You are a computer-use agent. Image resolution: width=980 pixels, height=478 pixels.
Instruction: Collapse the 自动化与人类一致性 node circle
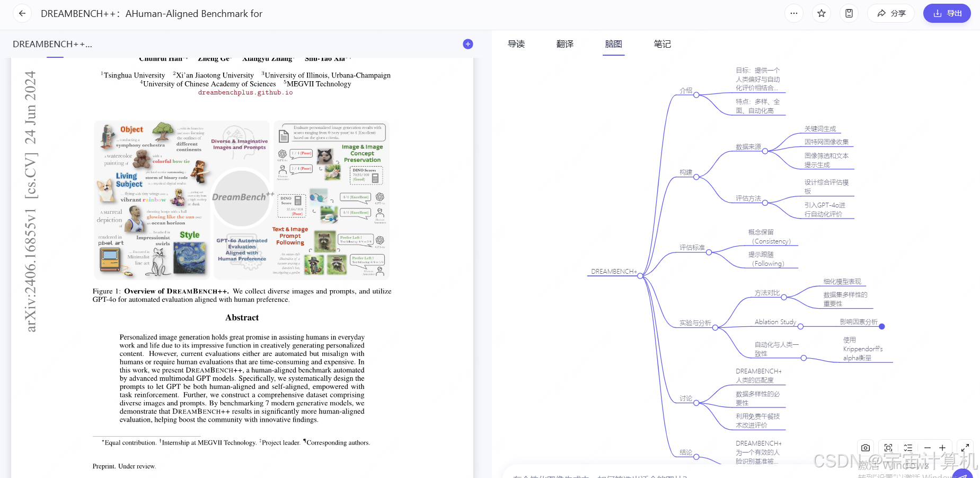(804, 358)
